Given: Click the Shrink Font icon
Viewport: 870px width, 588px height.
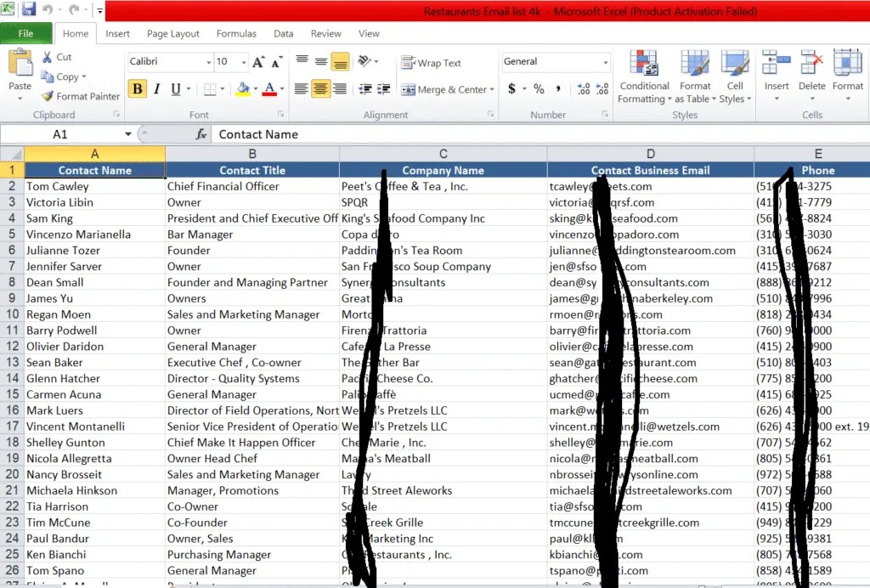Looking at the screenshot, I should [277, 61].
